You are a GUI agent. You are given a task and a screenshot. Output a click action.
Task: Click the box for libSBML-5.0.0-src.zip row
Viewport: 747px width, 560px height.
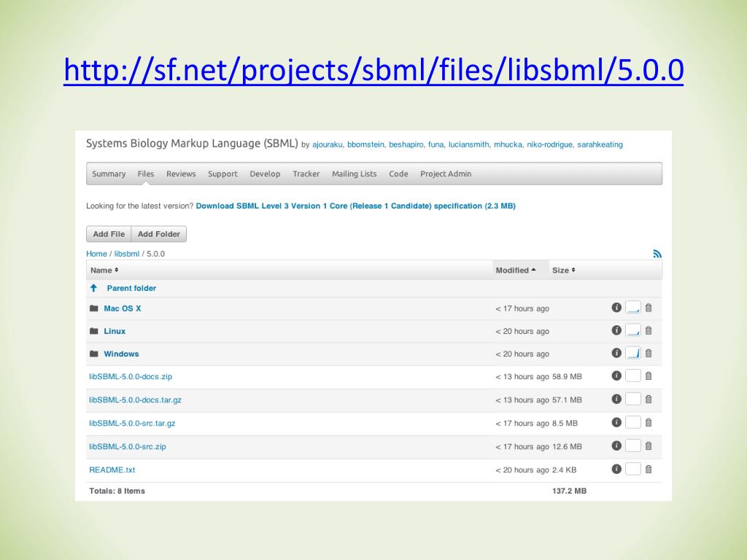pyautogui.click(x=632, y=446)
